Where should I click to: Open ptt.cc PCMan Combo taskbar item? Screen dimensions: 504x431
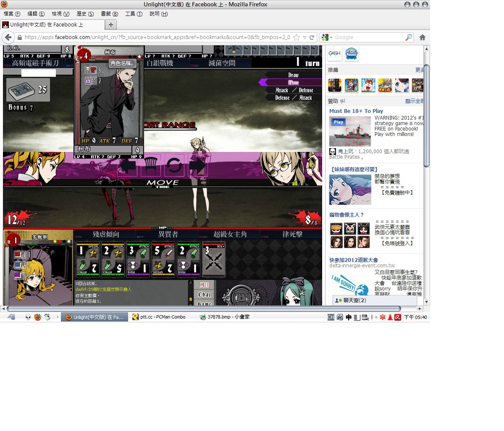pyautogui.click(x=159, y=317)
